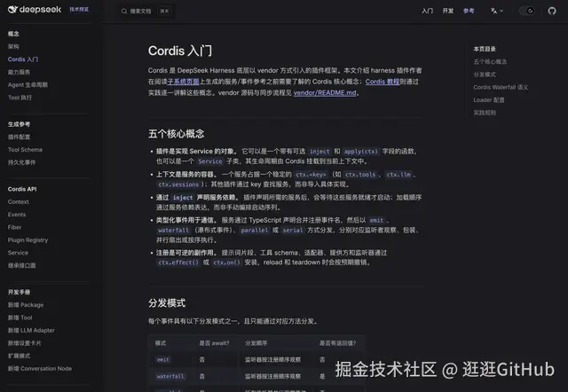Toggle the dark mode theme switch
The image size is (568, 392).
(x=526, y=11)
